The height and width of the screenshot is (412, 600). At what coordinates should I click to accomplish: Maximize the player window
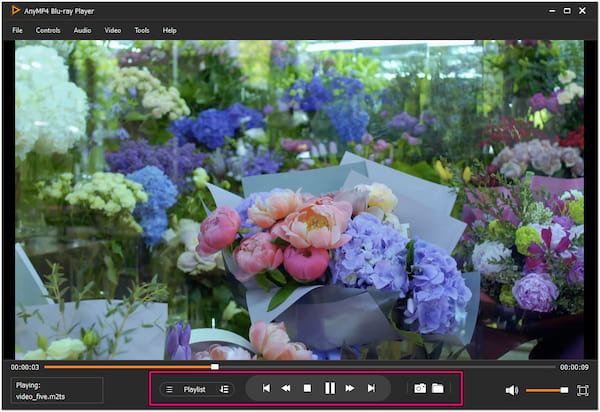(x=567, y=11)
